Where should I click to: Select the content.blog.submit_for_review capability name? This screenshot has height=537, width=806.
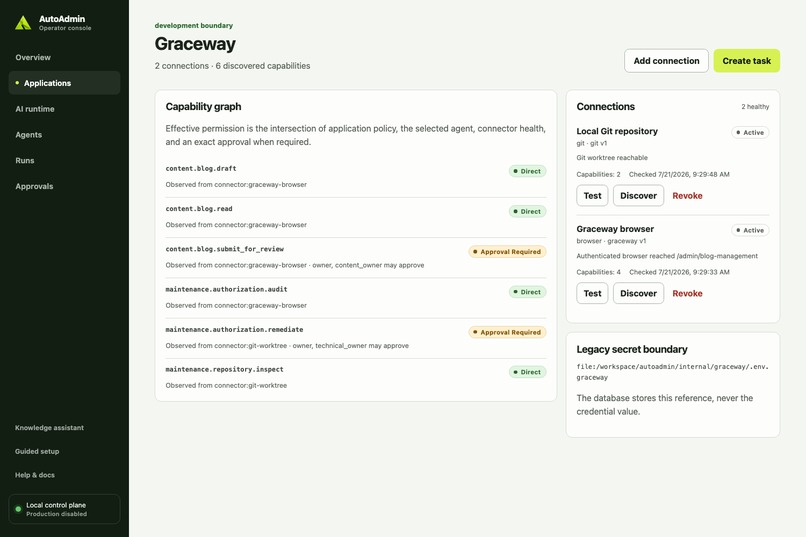tap(225, 249)
